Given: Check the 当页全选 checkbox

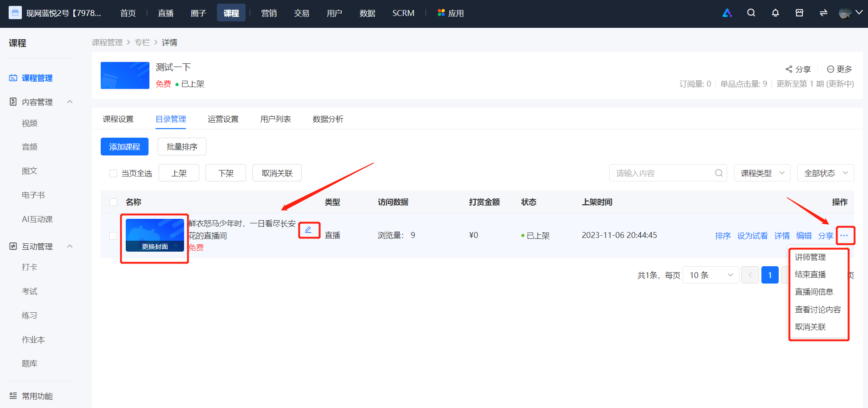Looking at the screenshot, I should click(113, 173).
